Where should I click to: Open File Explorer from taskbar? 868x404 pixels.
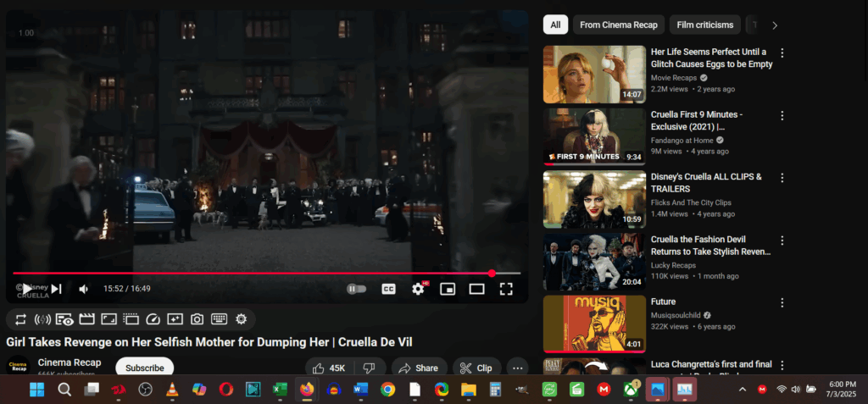pos(468,390)
